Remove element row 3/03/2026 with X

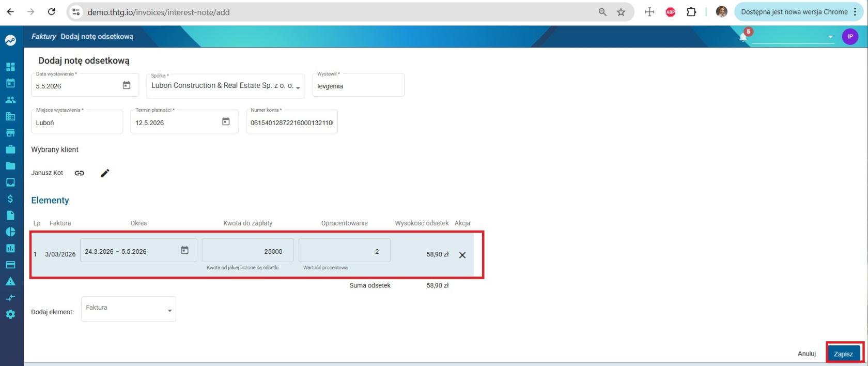[x=462, y=255]
